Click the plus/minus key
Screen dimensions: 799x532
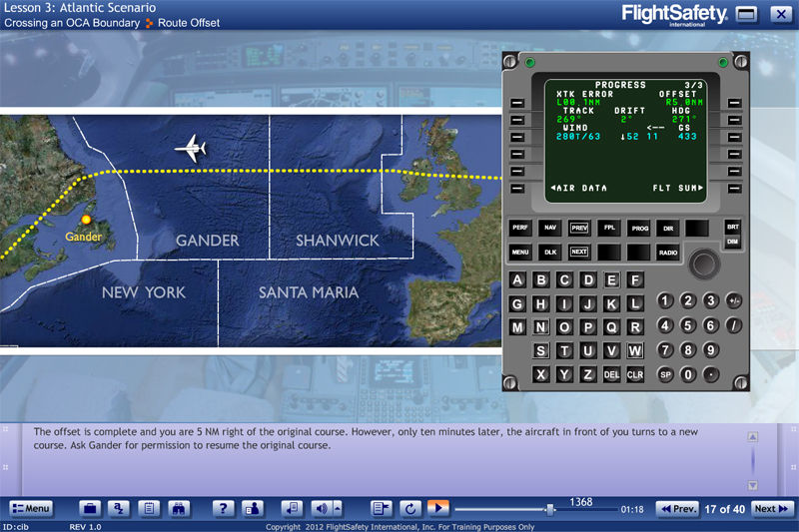734,300
